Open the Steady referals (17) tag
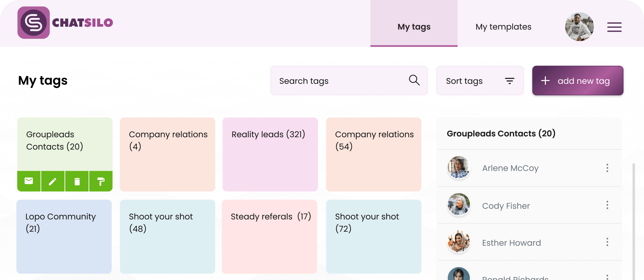 pyautogui.click(x=269, y=236)
